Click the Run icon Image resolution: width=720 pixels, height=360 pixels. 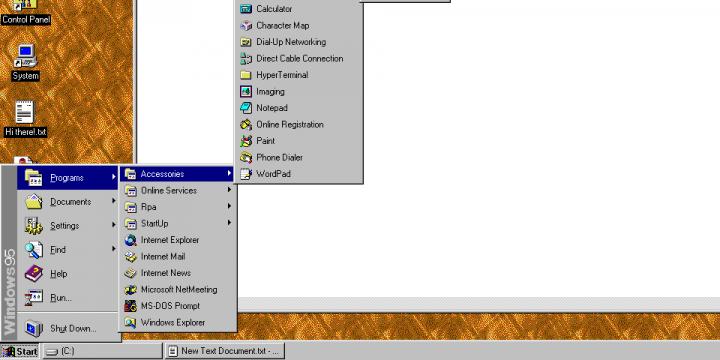click(34, 298)
